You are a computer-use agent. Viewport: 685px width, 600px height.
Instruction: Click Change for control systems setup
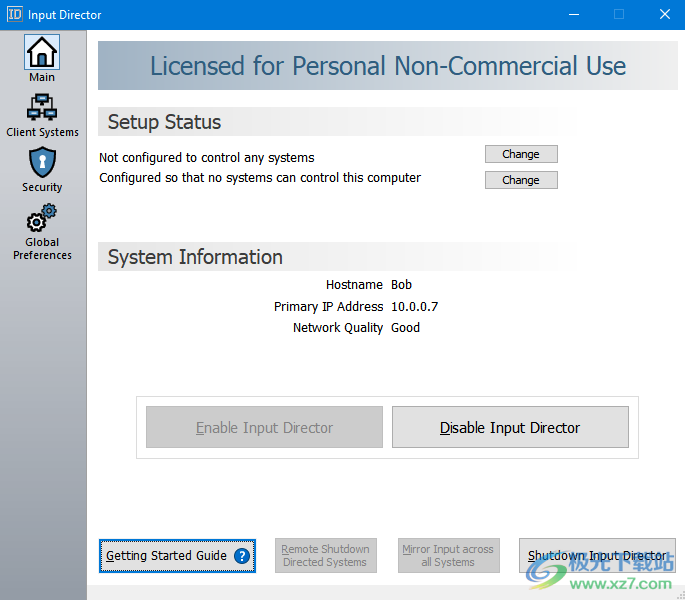tap(521, 154)
